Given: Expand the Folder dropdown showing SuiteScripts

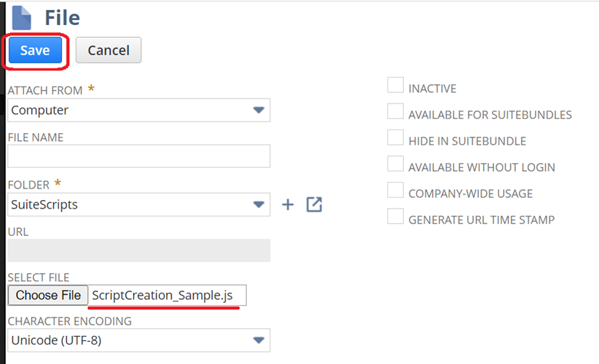Looking at the screenshot, I should coord(138,204).
